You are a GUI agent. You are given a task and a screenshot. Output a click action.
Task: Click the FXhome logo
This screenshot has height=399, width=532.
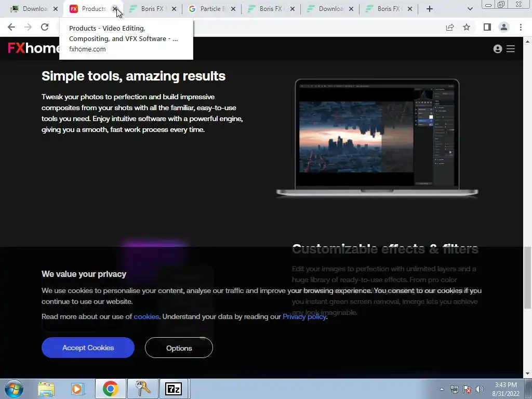pos(34,48)
